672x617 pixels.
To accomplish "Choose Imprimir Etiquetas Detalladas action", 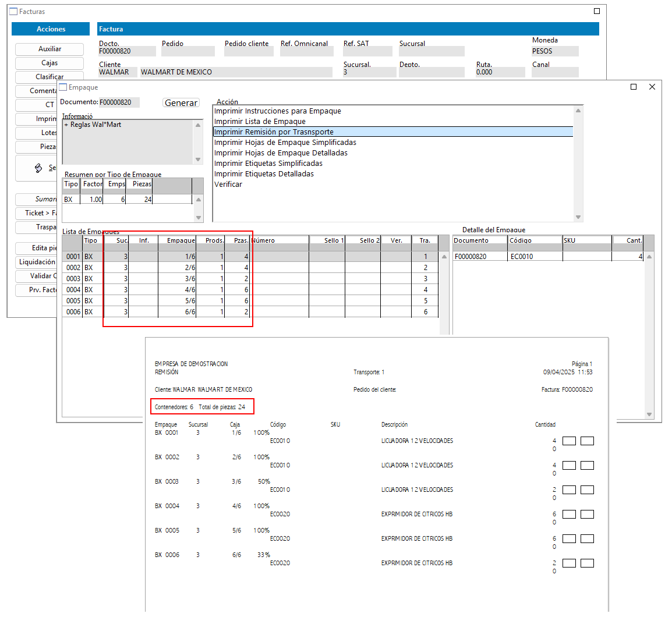I will pos(393,174).
